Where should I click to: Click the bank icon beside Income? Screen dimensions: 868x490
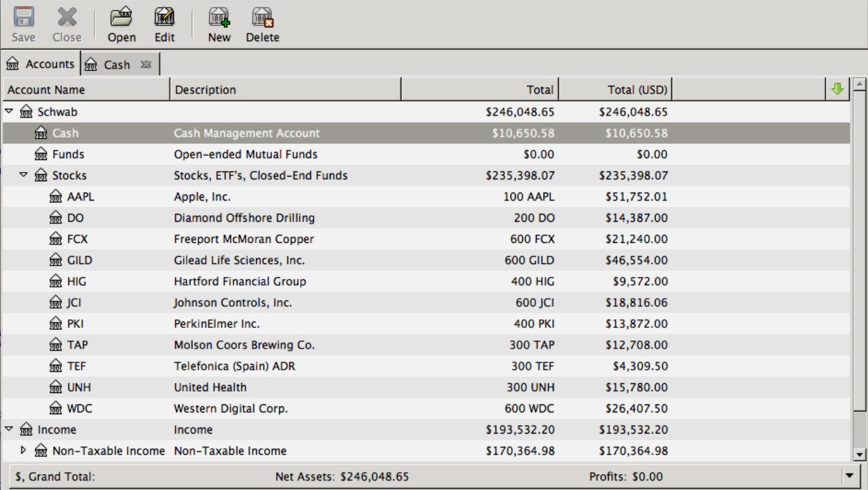27,430
